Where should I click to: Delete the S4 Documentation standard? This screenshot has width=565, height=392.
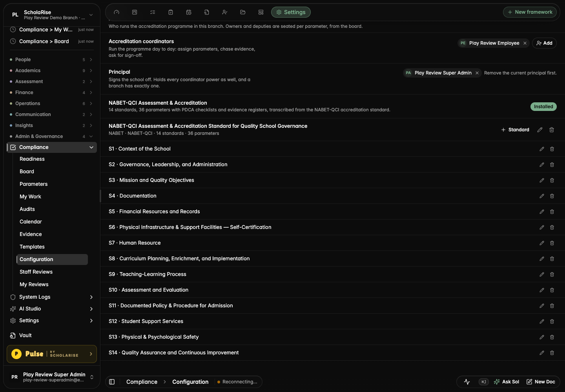point(552,196)
